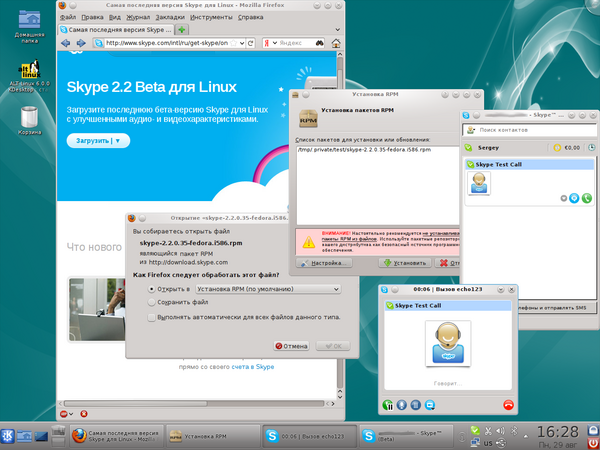
Task: Select the Самая последняя версия Skype tab
Action: click(x=116, y=29)
